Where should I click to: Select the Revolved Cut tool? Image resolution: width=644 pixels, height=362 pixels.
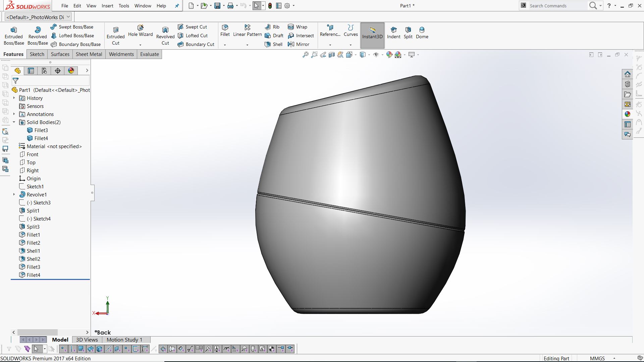click(x=165, y=35)
